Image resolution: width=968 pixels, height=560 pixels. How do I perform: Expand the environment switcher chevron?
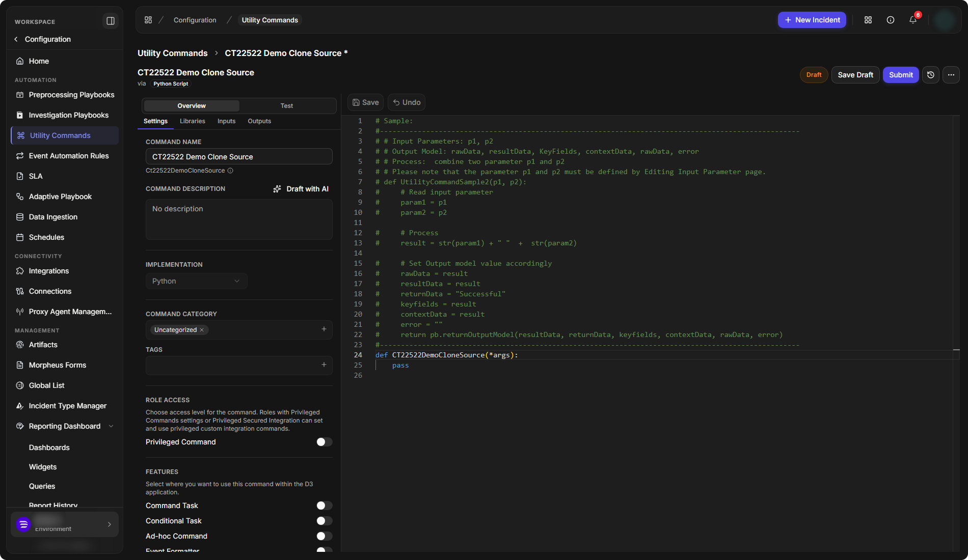click(110, 524)
